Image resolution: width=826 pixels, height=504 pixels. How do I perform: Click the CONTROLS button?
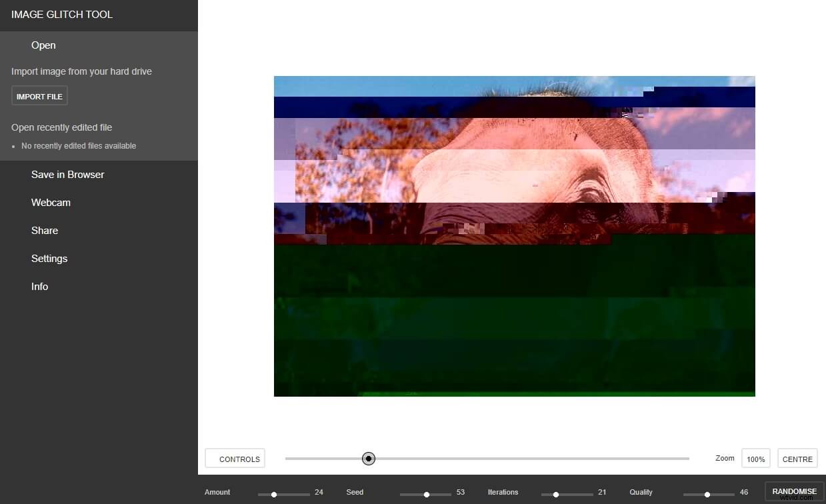point(235,459)
